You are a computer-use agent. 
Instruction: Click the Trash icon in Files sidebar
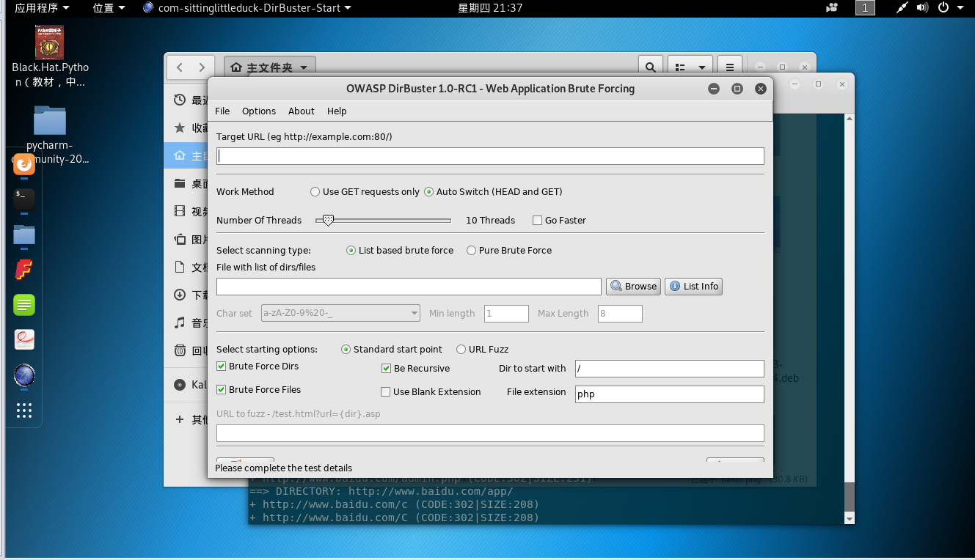[179, 350]
